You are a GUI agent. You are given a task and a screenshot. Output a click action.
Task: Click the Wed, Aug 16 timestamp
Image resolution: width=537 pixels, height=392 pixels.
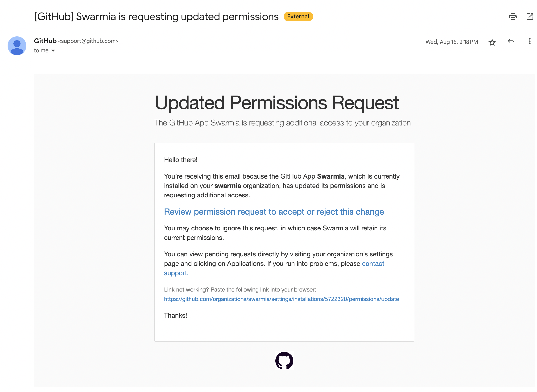click(451, 42)
